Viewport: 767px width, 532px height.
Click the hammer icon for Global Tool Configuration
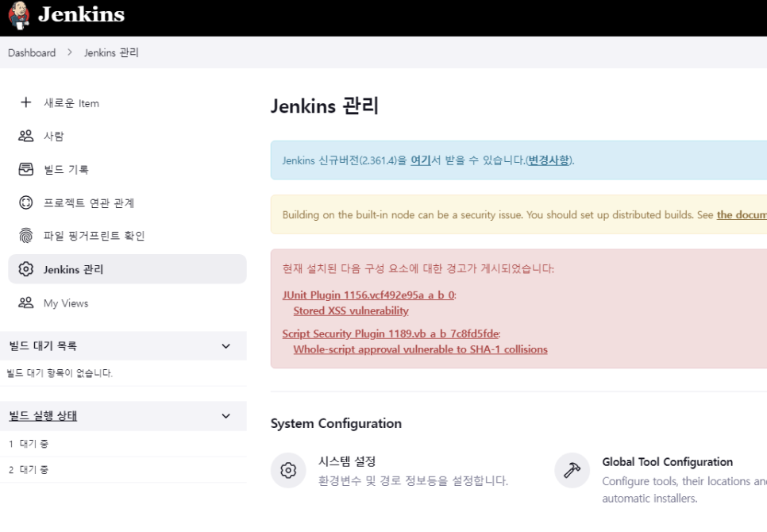point(572,470)
